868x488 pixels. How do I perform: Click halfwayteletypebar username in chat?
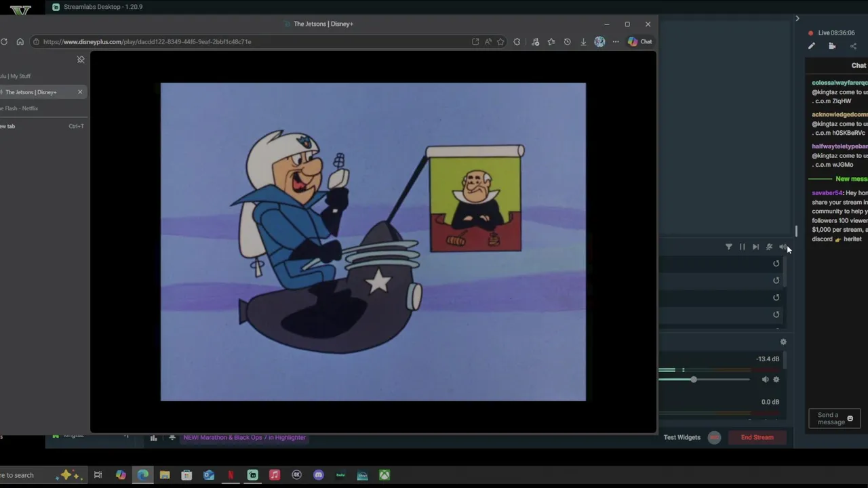pyautogui.click(x=840, y=146)
